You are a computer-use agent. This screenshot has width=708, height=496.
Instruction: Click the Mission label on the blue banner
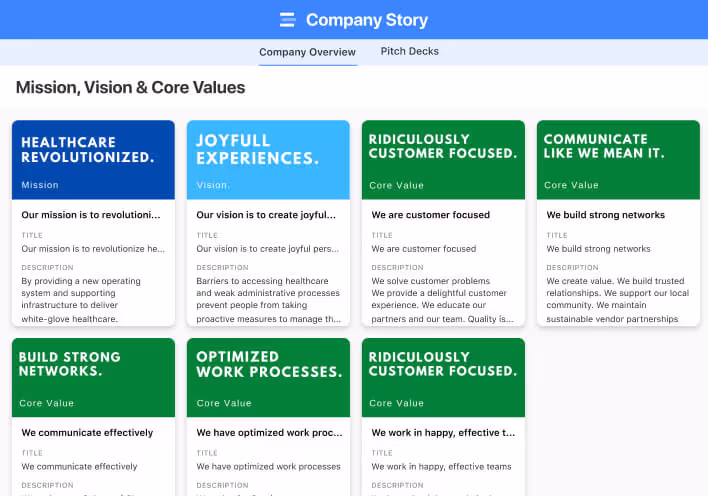[x=40, y=185]
